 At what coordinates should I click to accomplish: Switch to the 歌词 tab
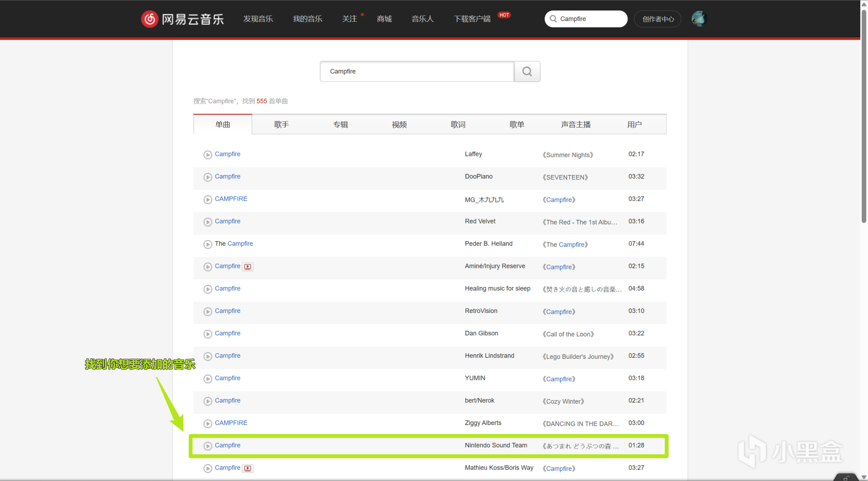[x=458, y=124]
